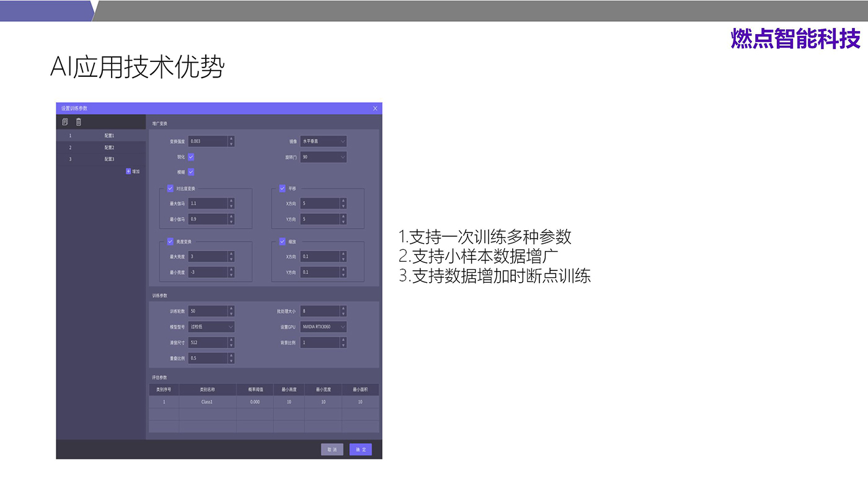Click the copy configuration icon
The image size is (868, 488).
[x=65, y=122]
